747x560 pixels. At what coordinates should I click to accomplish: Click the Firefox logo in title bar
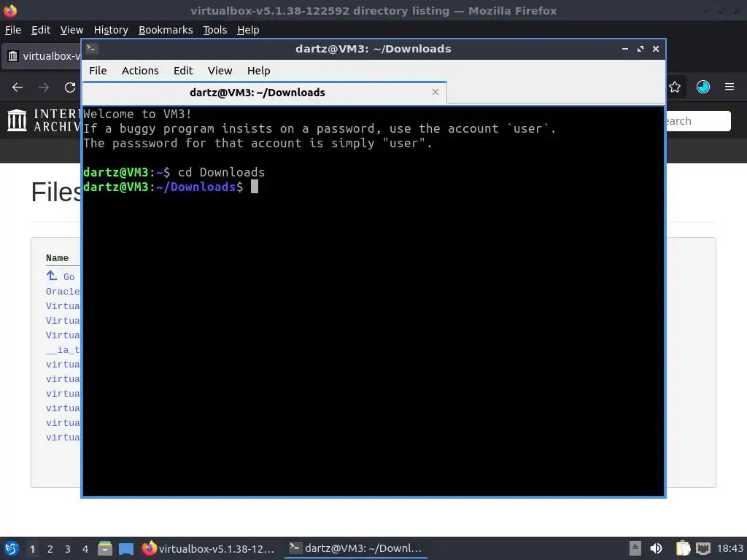point(10,10)
